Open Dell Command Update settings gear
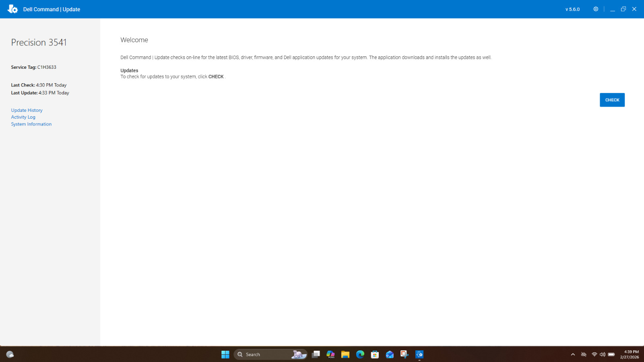This screenshot has width=644, height=362. pyautogui.click(x=596, y=9)
